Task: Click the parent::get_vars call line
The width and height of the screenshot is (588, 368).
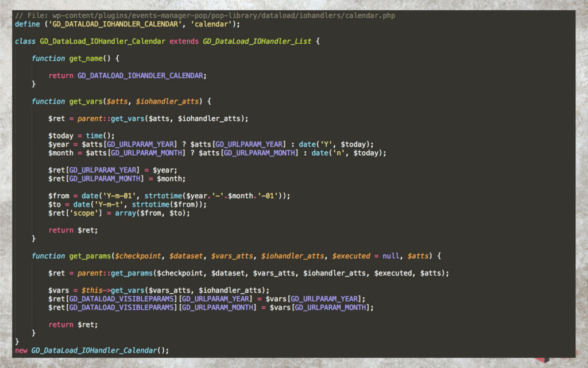Action: click(x=148, y=118)
